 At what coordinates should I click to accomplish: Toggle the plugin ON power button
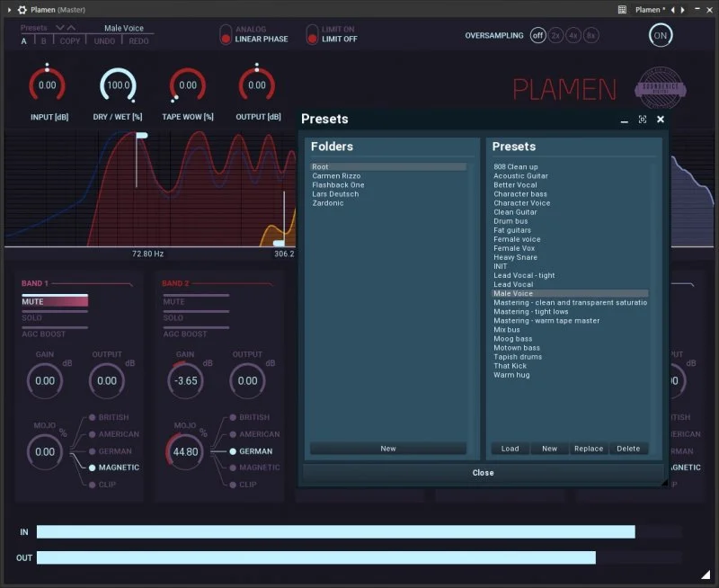coord(661,35)
